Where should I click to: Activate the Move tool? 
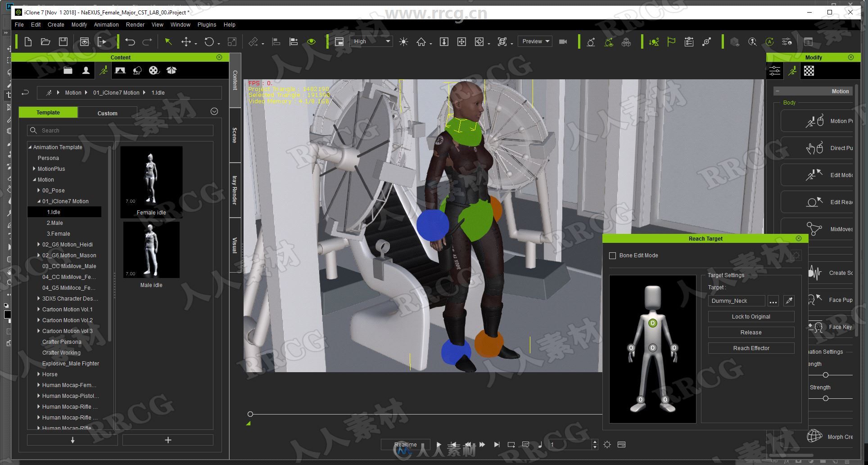pyautogui.click(x=186, y=41)
